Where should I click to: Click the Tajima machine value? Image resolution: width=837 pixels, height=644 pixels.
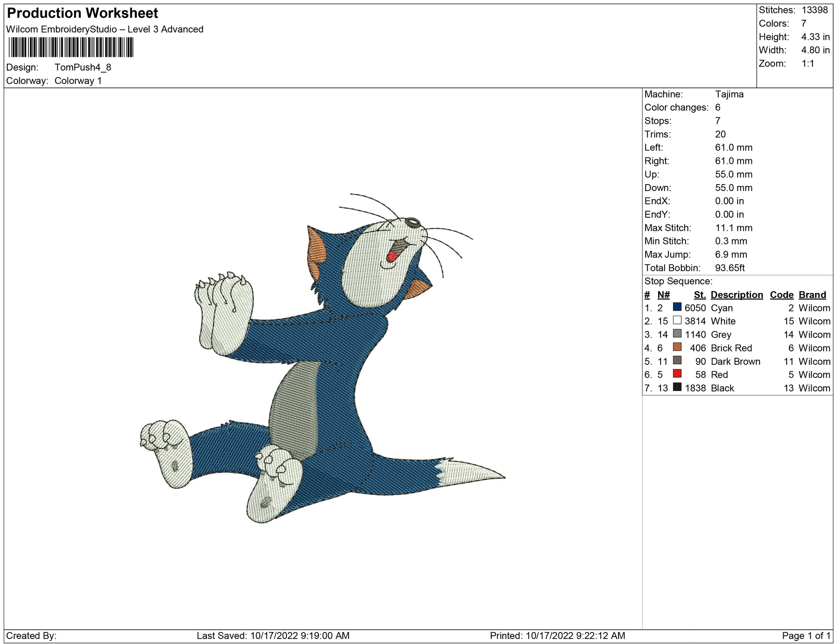tap(729, 94)
